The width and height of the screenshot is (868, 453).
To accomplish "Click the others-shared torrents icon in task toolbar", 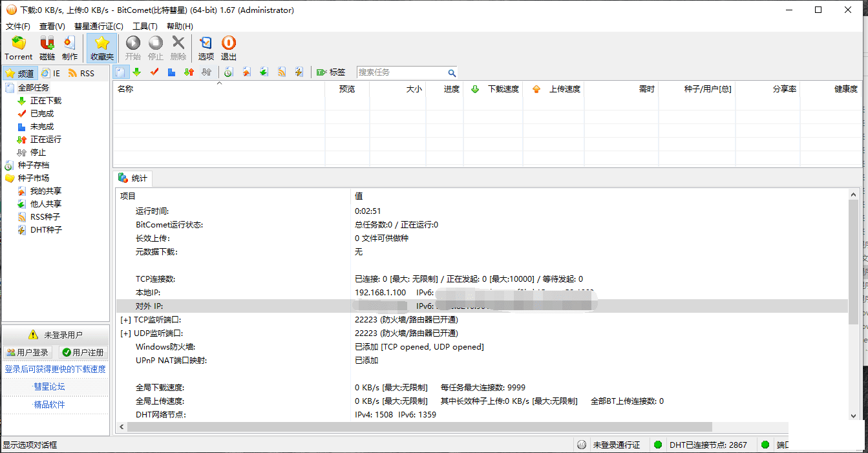I will coord(264,72).
